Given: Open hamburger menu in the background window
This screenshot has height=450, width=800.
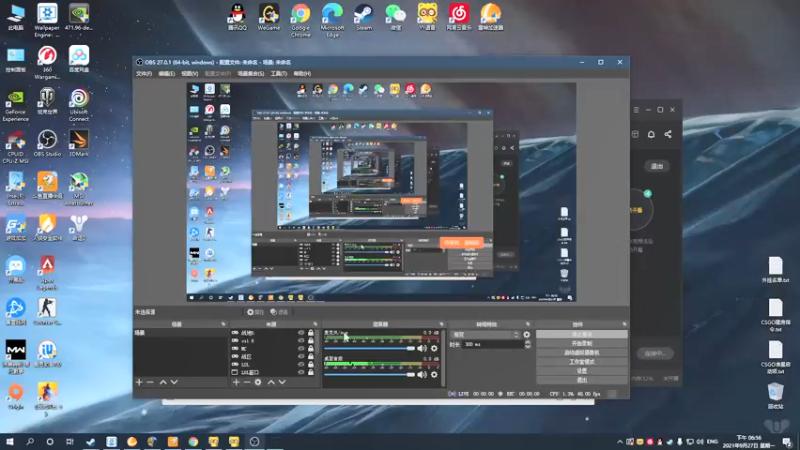Looking at the screenshot, I should (x=636, y=110).
